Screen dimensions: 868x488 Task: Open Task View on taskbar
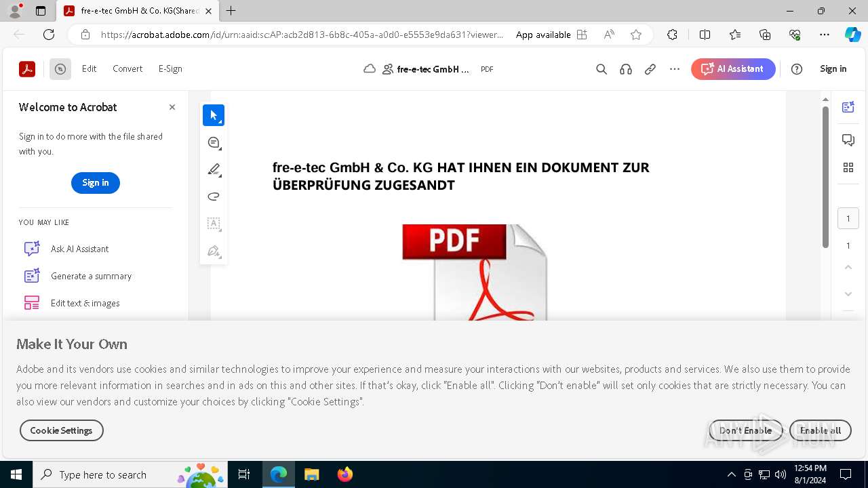245,474
